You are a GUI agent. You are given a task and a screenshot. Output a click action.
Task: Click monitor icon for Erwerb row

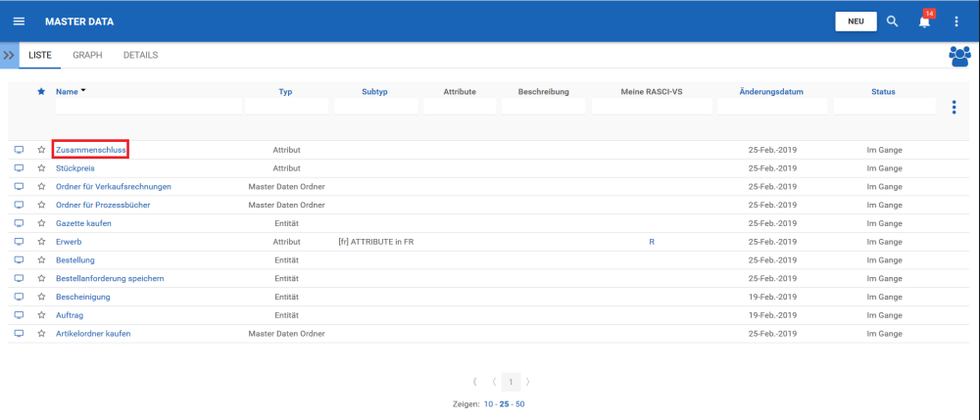[x=19, y=242]
